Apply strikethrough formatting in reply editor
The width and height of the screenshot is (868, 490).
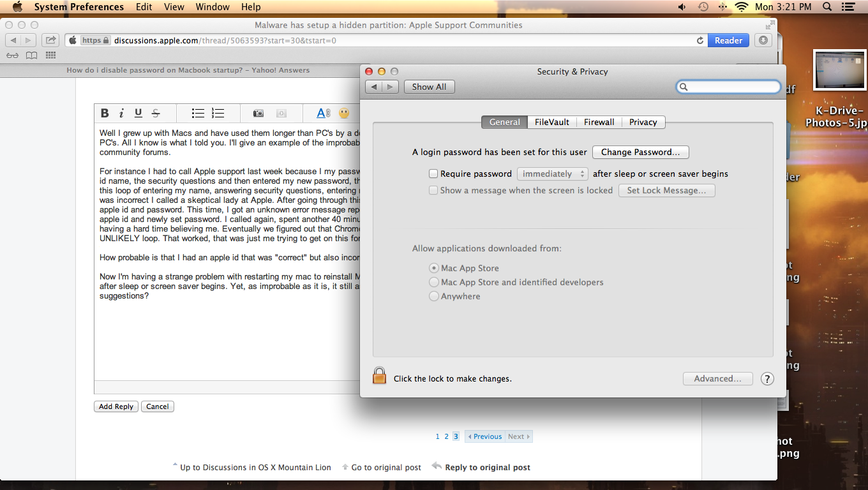(x=155, y=114)
